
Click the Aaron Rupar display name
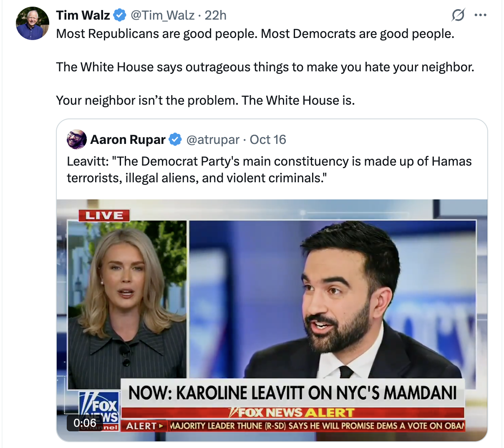[128, 139]
